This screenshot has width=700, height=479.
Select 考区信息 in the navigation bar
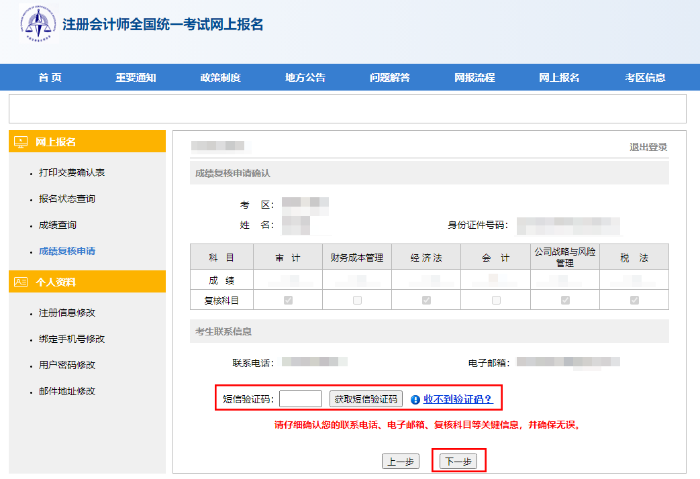click(x=645, y=78)
